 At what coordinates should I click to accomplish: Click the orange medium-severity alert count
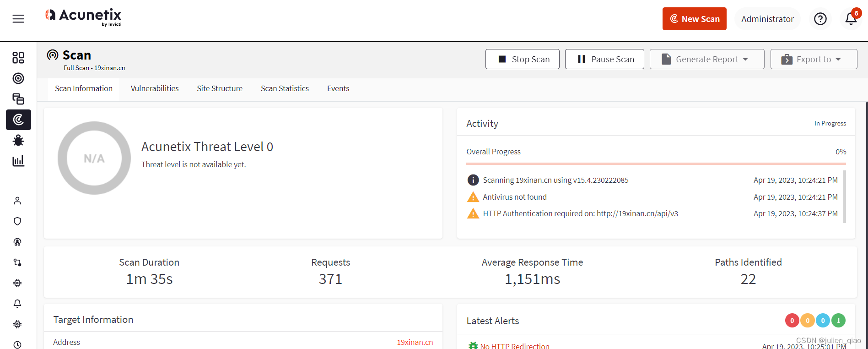point(808,321)
